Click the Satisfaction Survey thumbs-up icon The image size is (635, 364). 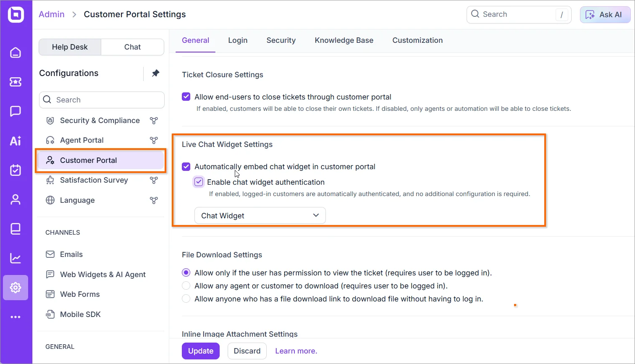click(50, 180)
